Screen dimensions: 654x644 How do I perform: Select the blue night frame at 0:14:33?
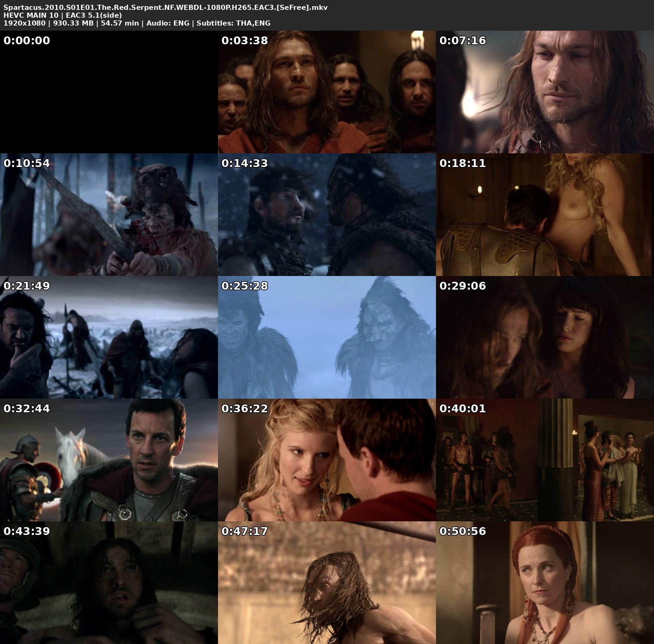[x=327, y=215]
